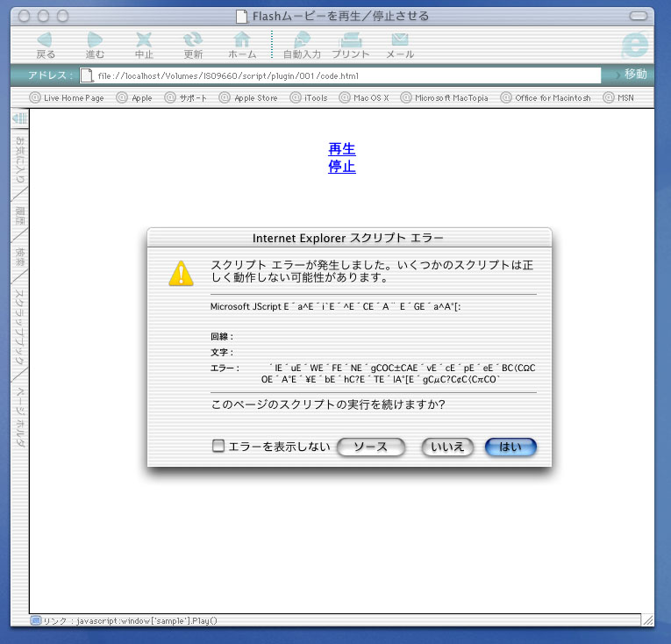Open Microsoft MacTopia favorites link
Image resolution: width=671 pixels, height=644 pixels.
coord(444,97)
